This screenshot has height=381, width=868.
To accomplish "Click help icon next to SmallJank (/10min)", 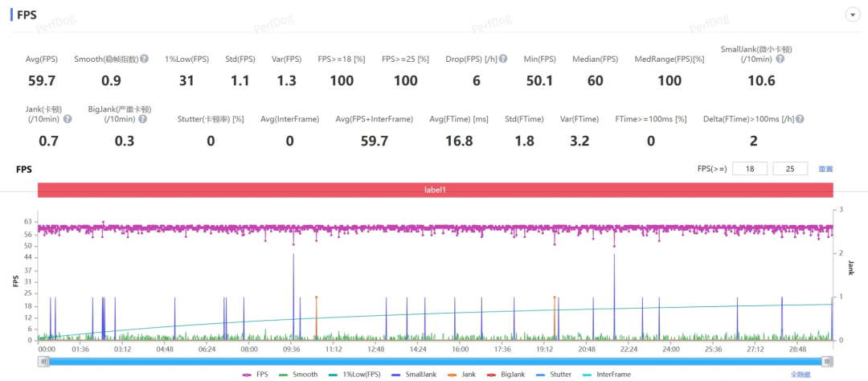I will coord(780,59).
